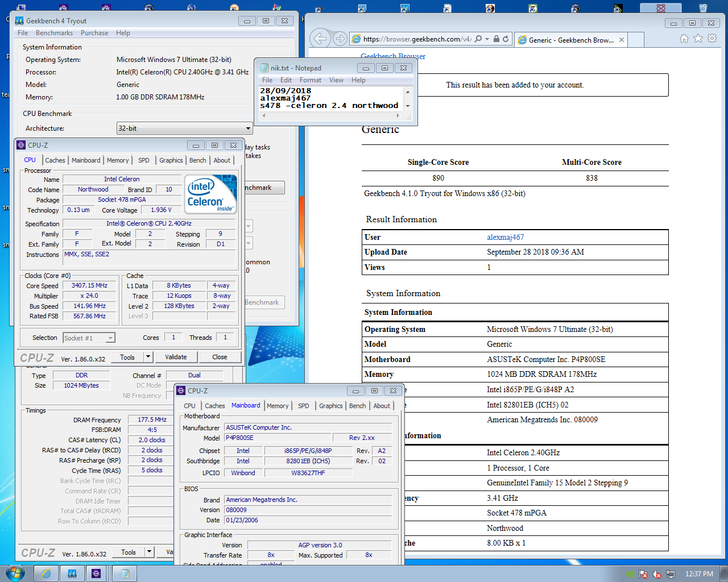Click the Geekbench Browser link
This screenshot has height=582, width=728.
tap(393, 56)
